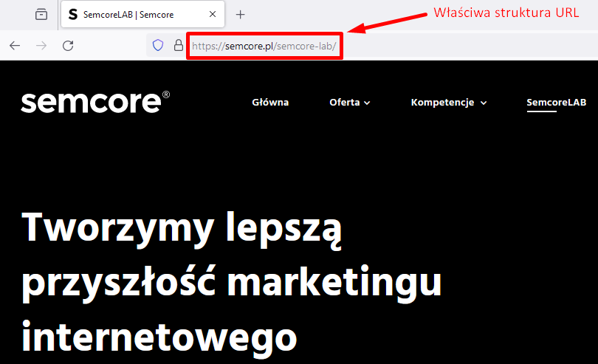Click the padlock site security icon
Screen dimensions: 598x364
pos(179,45)
